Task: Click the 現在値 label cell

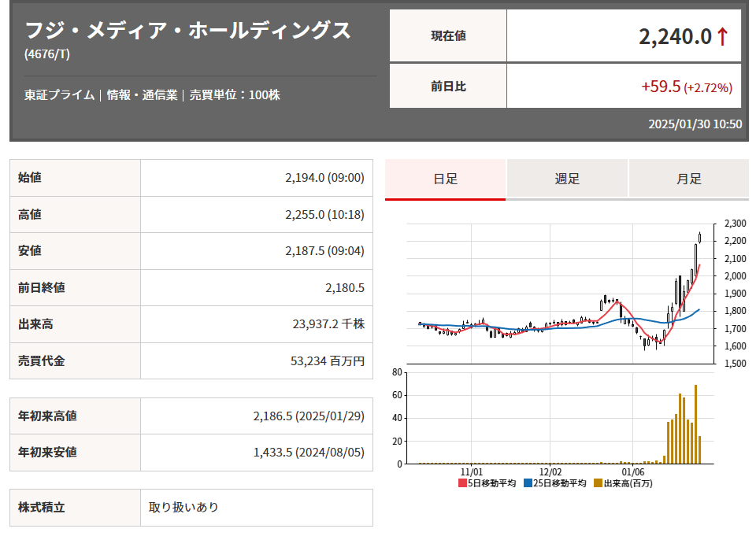Action: click(x=448, y=35)
